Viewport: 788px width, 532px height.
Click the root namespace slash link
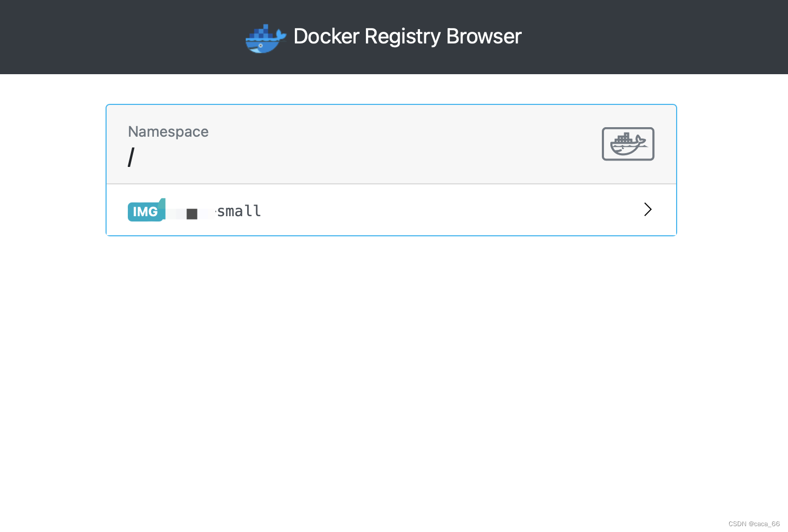pyautogui.click(x=131, y=156)
